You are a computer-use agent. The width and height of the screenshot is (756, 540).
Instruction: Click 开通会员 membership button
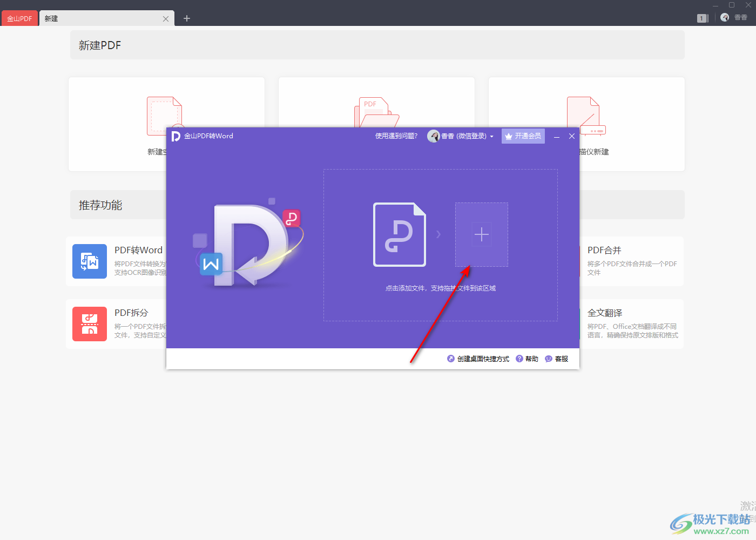click(523, 136)
